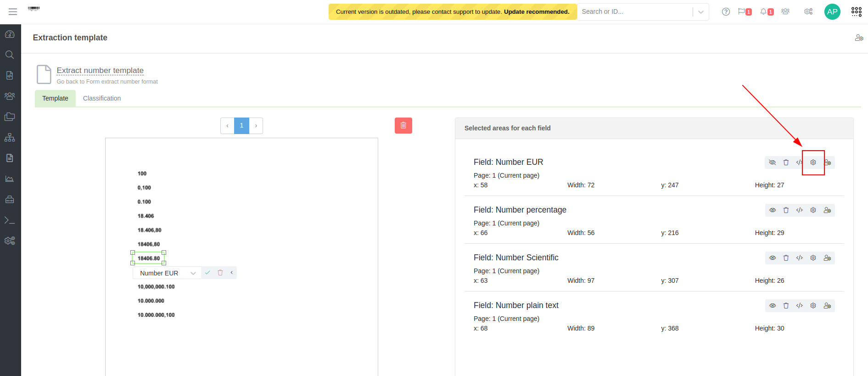The width and height of the screenshot is (868, 376).
Task: Confirm selection with the green checkmark
Action: [x=207, y=273]
